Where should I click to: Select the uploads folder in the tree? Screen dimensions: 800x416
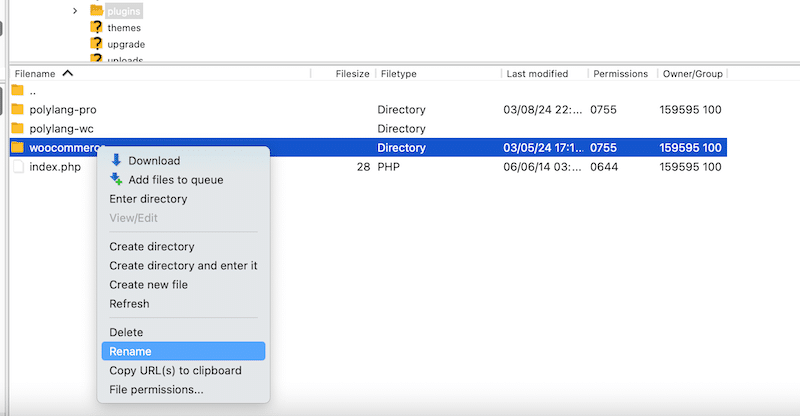[125, 60]
